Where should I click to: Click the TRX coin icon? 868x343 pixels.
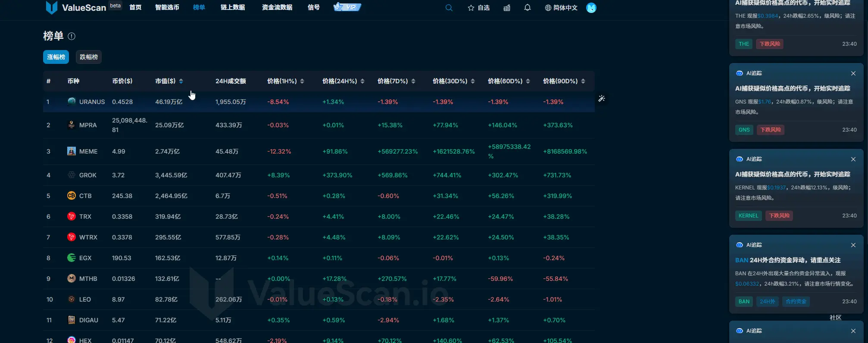pos(72,216)
